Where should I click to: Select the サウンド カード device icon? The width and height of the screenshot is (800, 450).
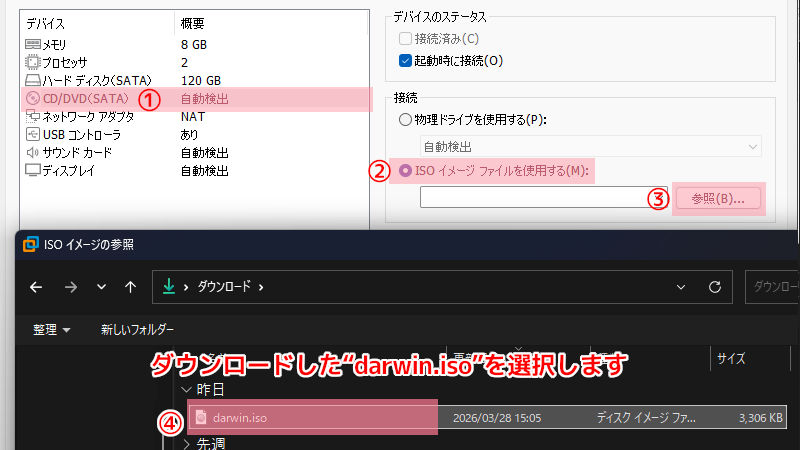tap(32, 152)
